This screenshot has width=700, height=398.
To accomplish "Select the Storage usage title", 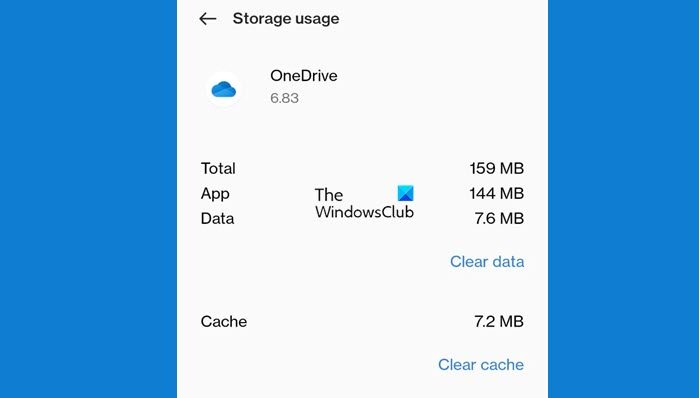I will (x=286, y=19).
